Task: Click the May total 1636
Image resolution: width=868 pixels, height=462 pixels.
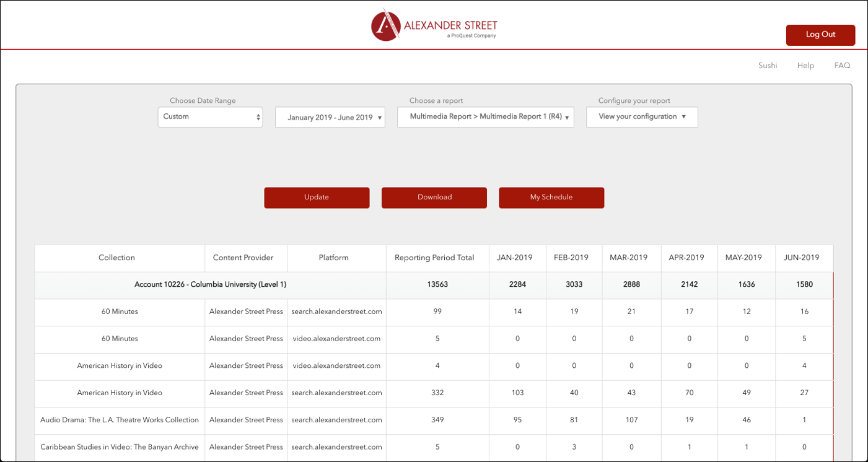Action: click(747, 285)
